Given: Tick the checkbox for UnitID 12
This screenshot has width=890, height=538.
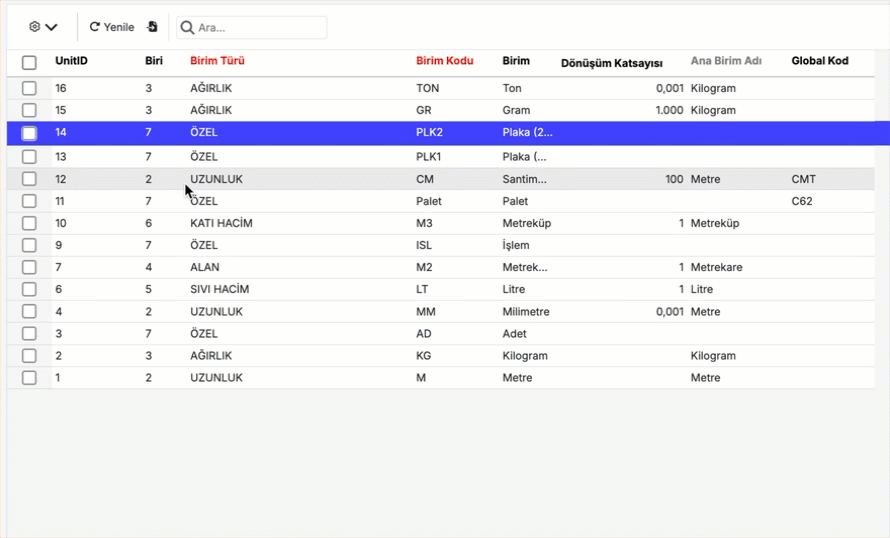Looking at the screenshot, I should (x=29, y=179).
